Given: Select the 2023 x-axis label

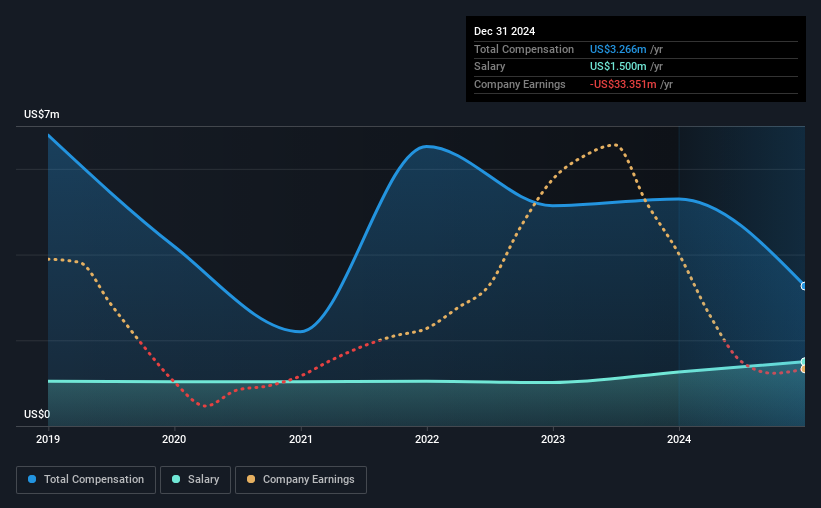Looking at the screenshot, I should (553, 439).
